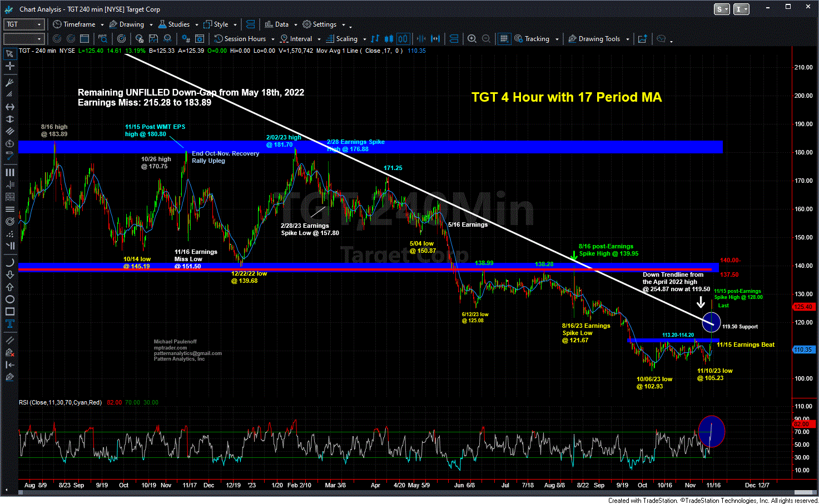Click the Scaling button

point(342,39)
